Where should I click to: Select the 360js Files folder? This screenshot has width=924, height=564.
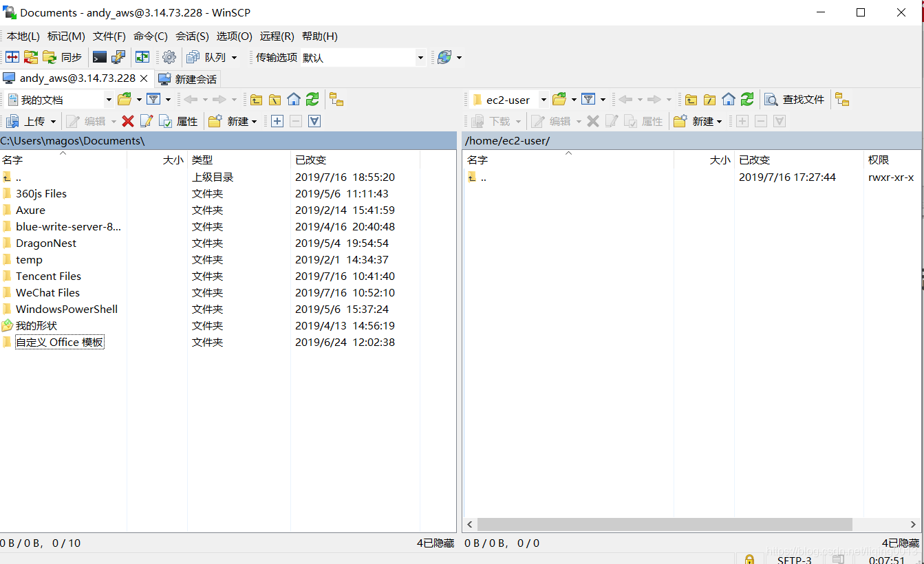click(41, 193)
